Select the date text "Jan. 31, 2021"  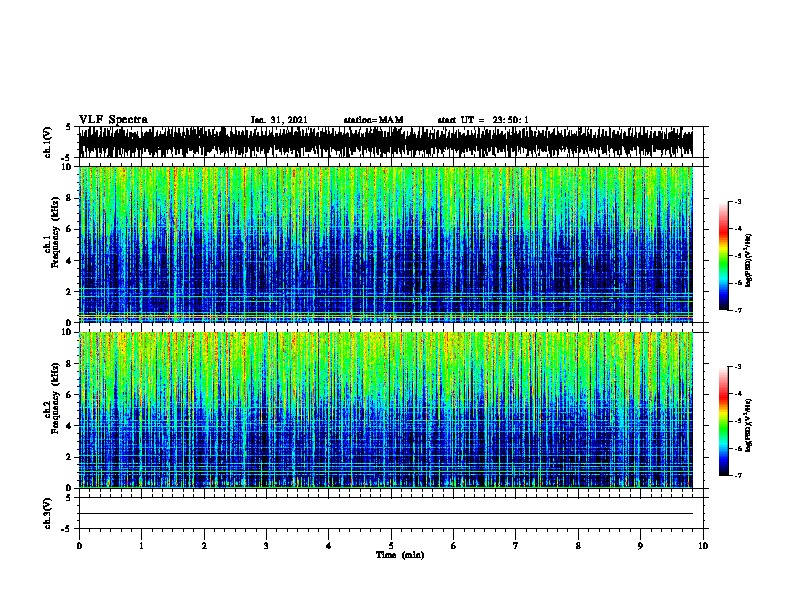(279, 120)
